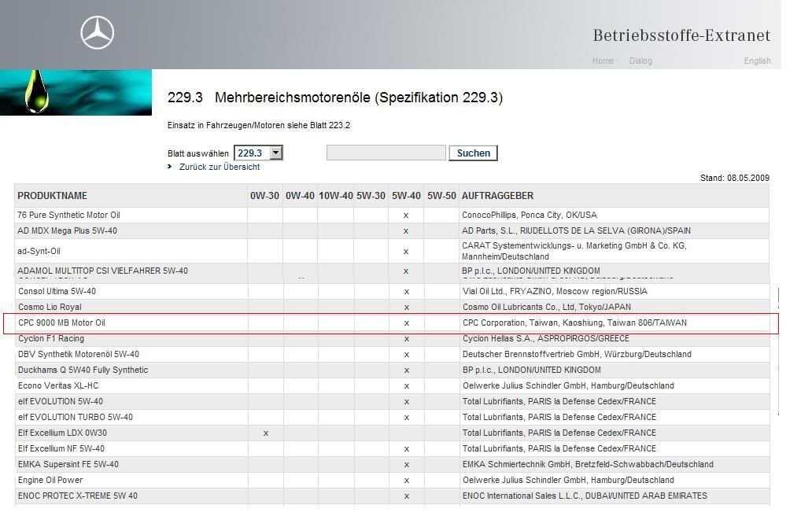Click the AUFTRAGGEBER column header

[x=497, y=196]
